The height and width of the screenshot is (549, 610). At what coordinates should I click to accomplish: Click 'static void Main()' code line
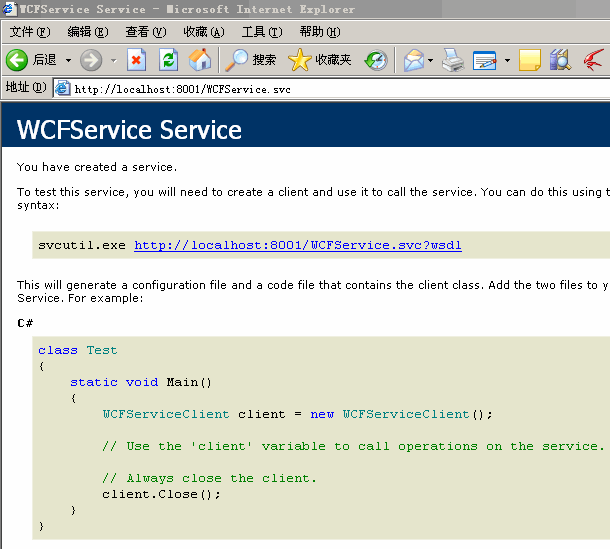(140, 382)
